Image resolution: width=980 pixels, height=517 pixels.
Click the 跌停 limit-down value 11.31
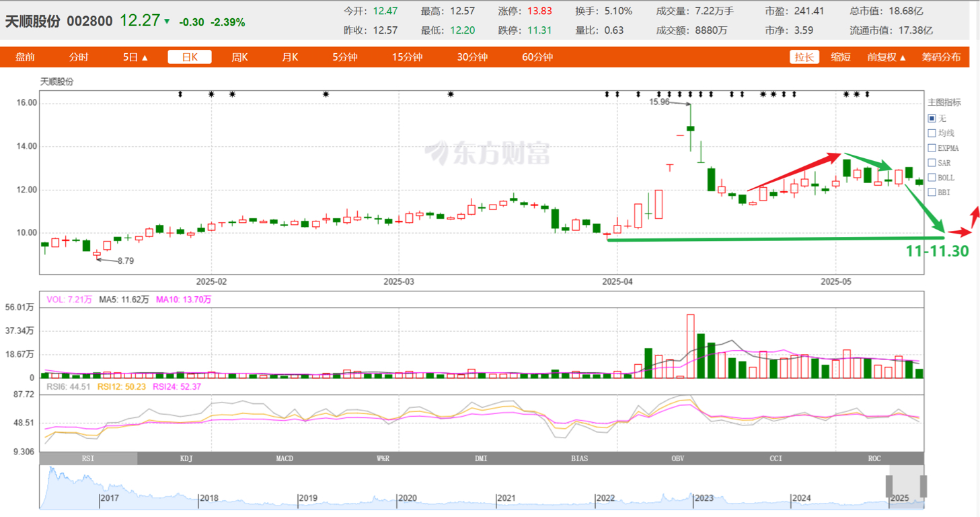pos(539,30)
